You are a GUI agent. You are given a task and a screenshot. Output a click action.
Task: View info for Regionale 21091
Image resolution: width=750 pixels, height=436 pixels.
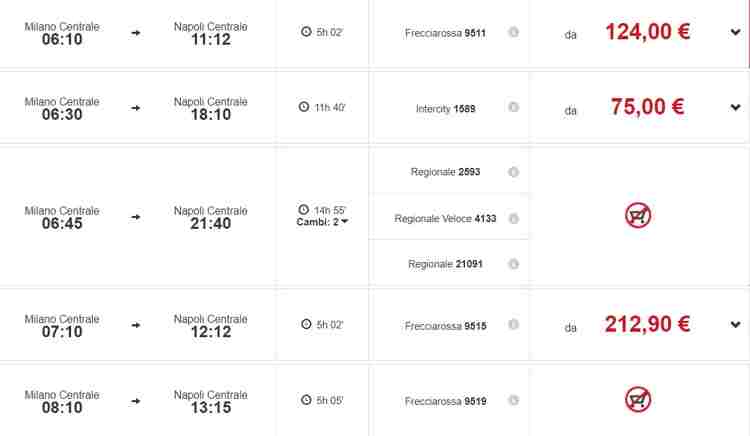(x=513, y=264)
